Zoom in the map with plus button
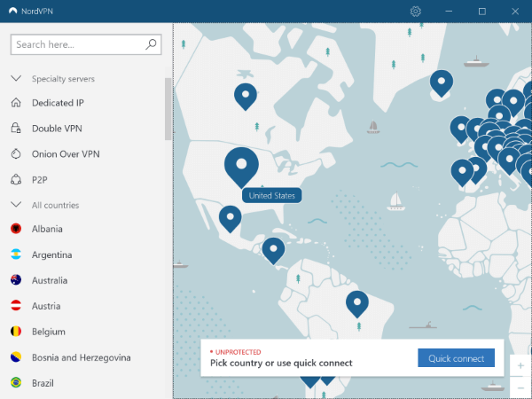This screenshot has height=399, width=532. (520, 365)
